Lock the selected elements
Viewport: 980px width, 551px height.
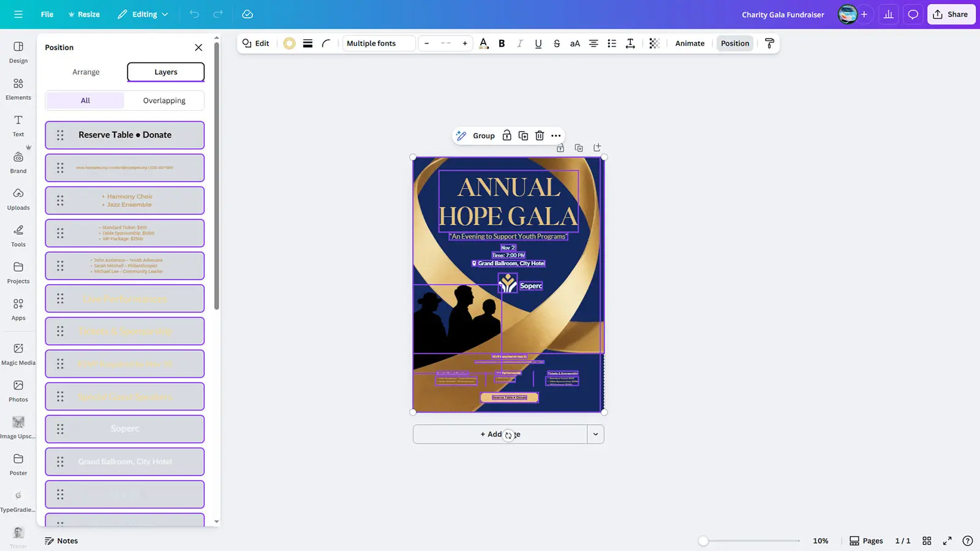(x=507, y=136)
